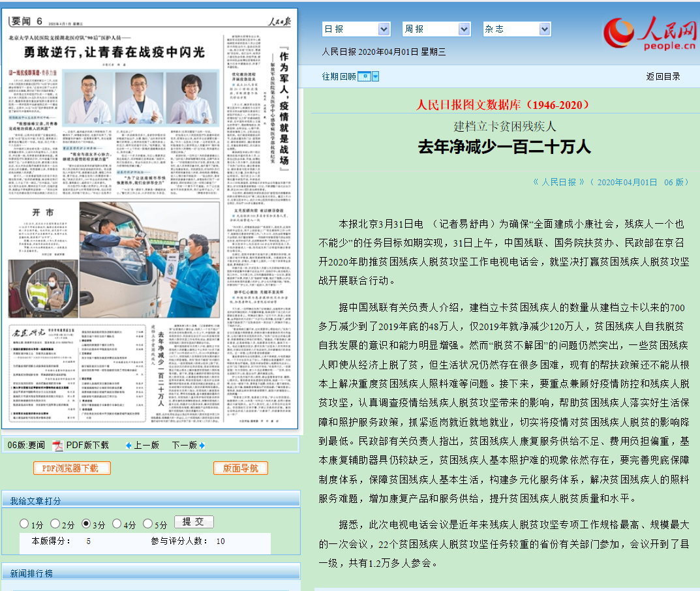This screenshot has width=700, height=591.
Task: Select the 5分 rating radio button
Action: (147, 523)
